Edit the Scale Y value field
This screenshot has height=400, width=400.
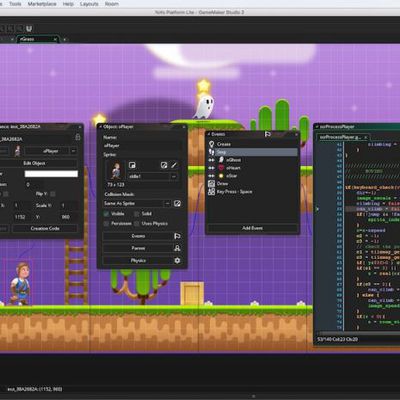point(69,205)
